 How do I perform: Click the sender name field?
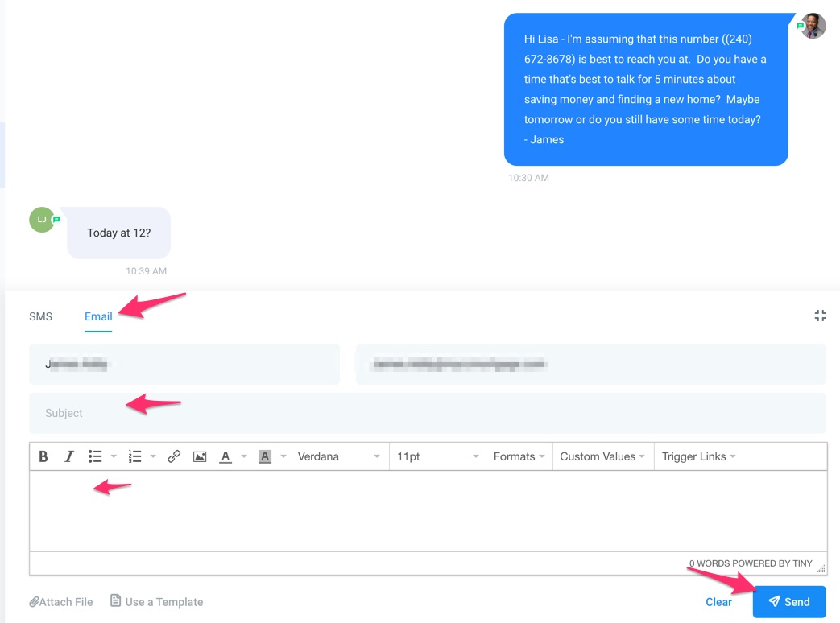point(184,365)
